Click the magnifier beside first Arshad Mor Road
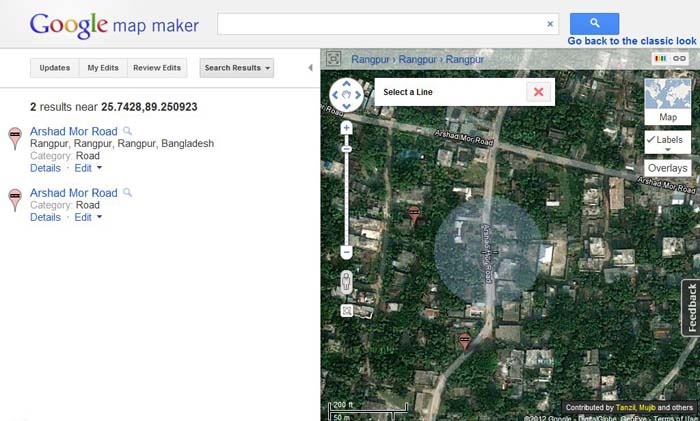Image resolution: width=700 pixels, height=421 pixels. (127, 131)
